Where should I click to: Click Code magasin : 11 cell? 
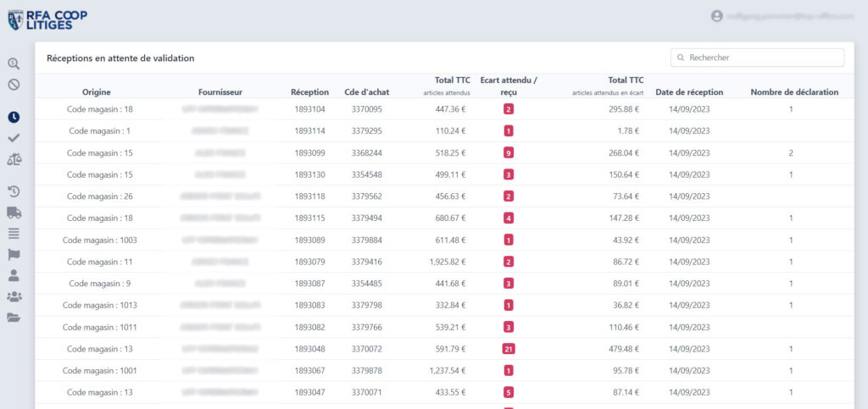pos(100,262)
